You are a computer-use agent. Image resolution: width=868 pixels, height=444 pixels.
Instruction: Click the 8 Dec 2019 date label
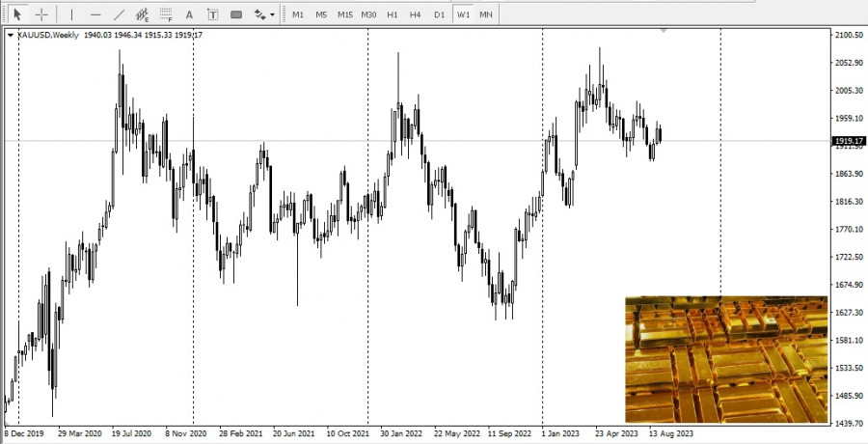24,433
